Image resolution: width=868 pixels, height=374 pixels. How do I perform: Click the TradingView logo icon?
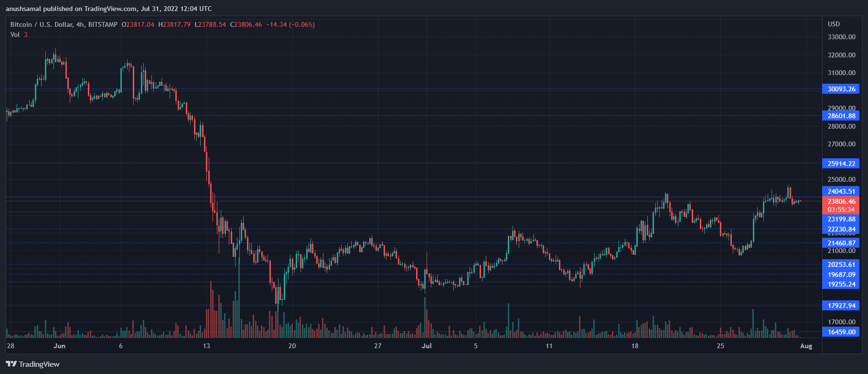(11, 364)
